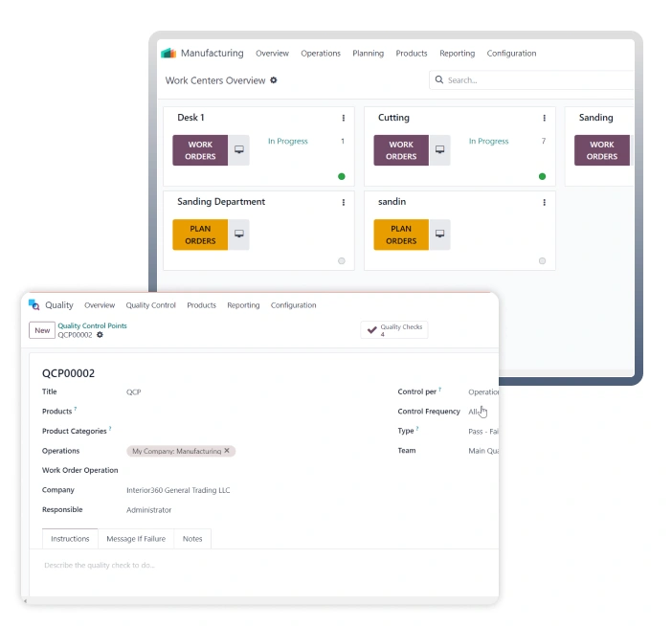Click Desk 1 card title
Image resolution: width=672 pixels, height=626 pixels.
pyautogui.click(x=190, y=118)
